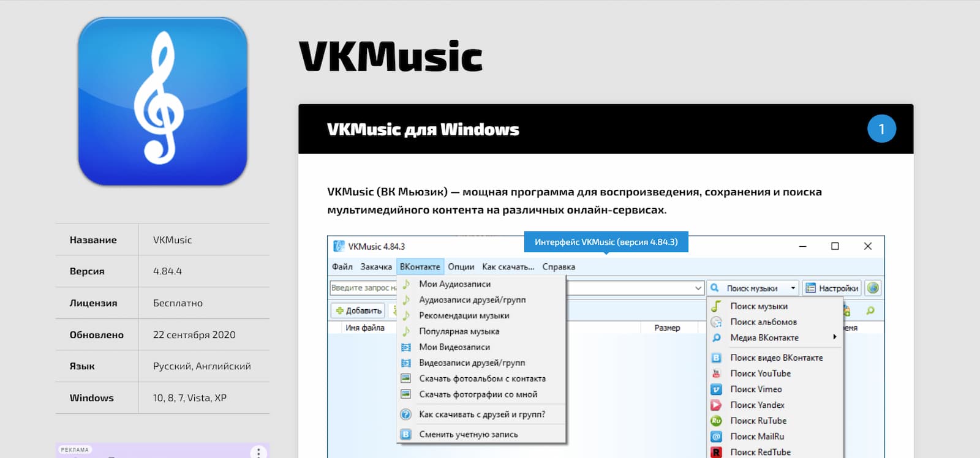Image resolution: width=980 pixels, height=458 pixels.
Task: Click the Интерфейс VKMusic (версия 4.84.3) tooltip label
Action: coord(606,242)
